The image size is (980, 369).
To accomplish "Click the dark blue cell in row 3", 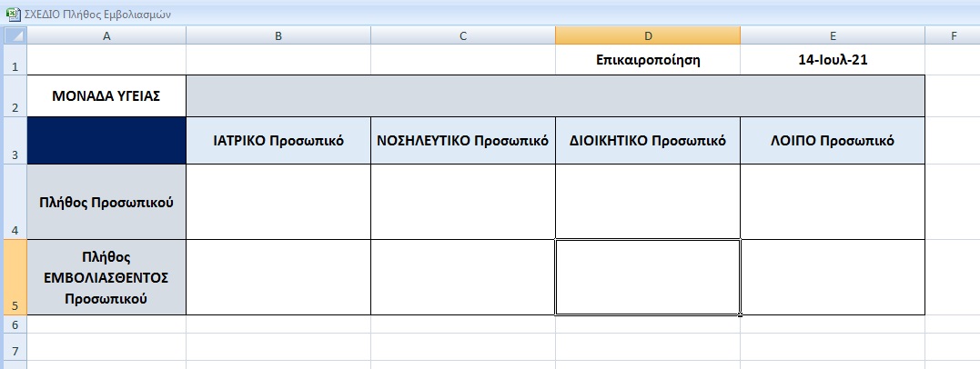I will coord(106,141).
